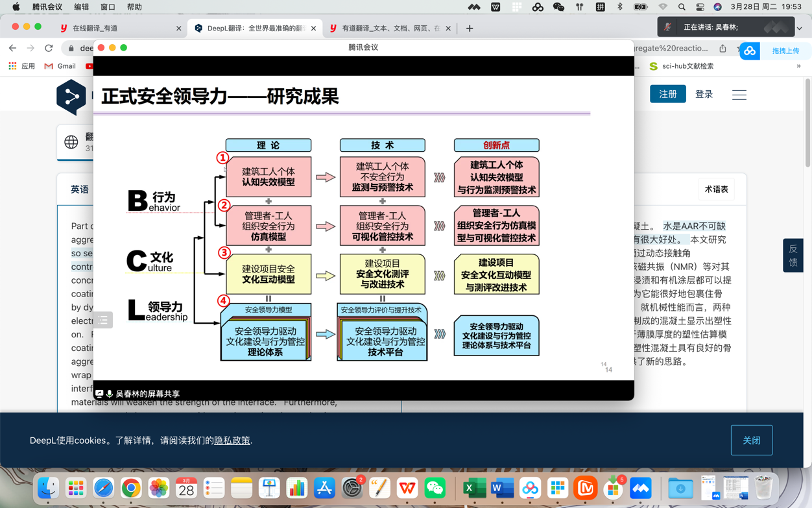
Task: Open WeChat from the dock
Action: (435, 488)
